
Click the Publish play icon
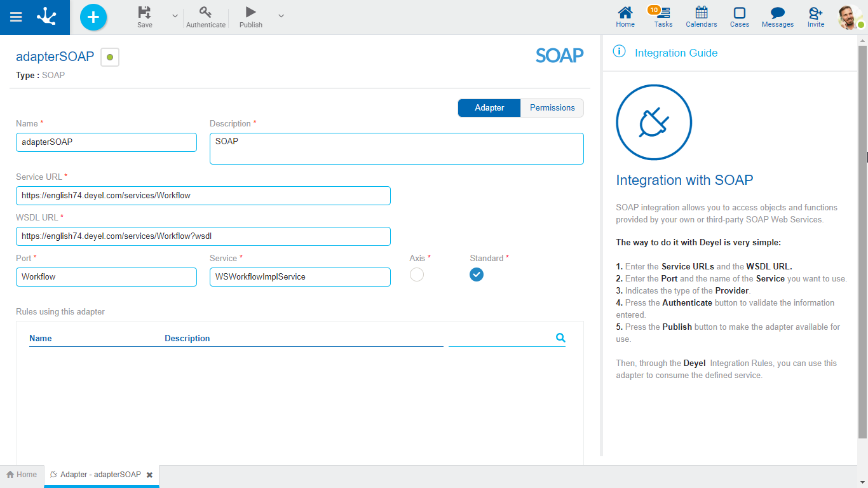click(x=251, y=13)
